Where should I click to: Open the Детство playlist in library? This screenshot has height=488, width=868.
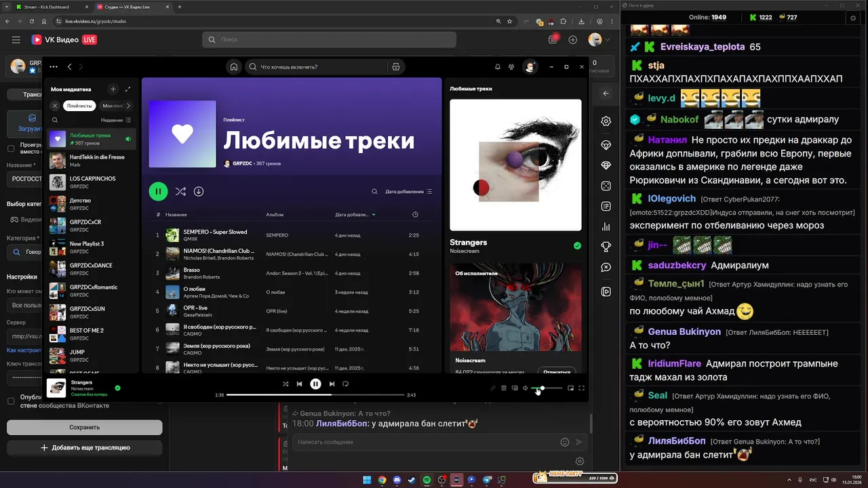pos(92,204)
